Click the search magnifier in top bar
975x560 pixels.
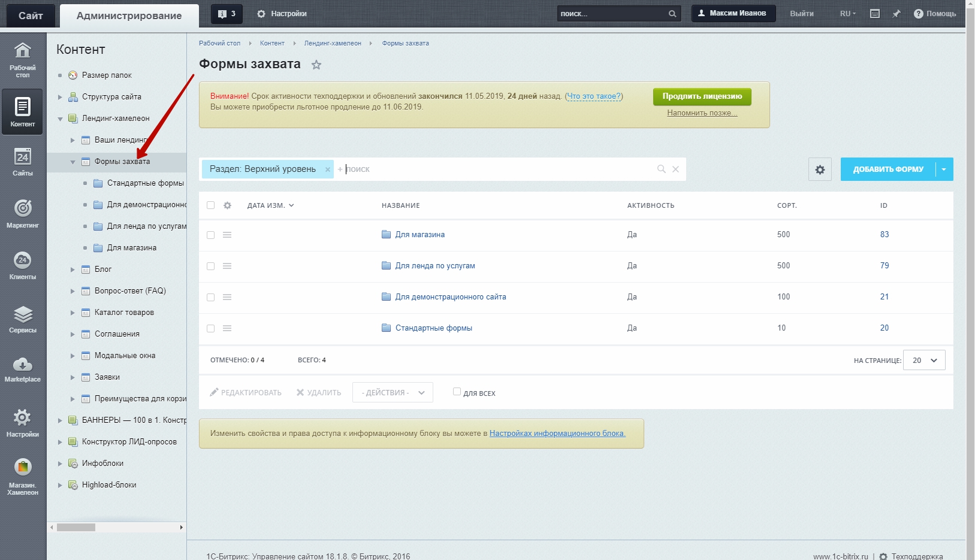[x=672, y=14]
